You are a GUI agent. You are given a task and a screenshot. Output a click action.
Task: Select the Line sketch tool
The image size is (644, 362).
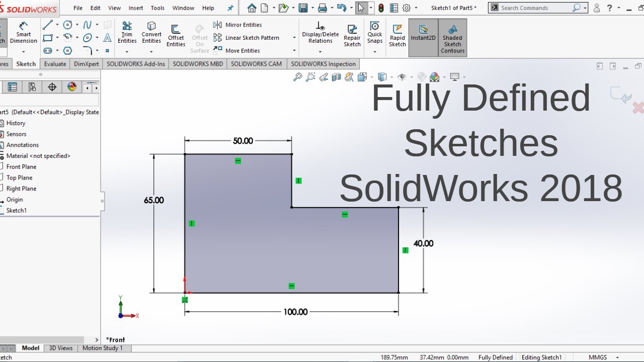[48, 25]
